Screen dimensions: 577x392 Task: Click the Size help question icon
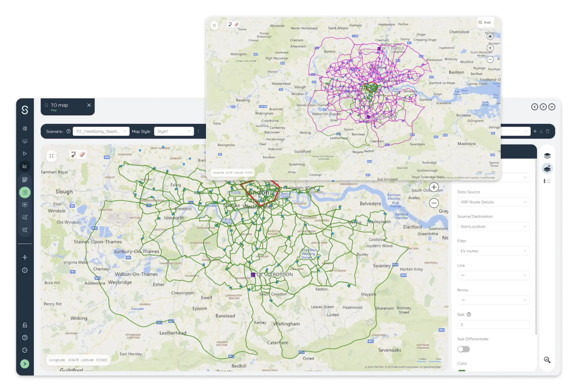coord(469,314)
